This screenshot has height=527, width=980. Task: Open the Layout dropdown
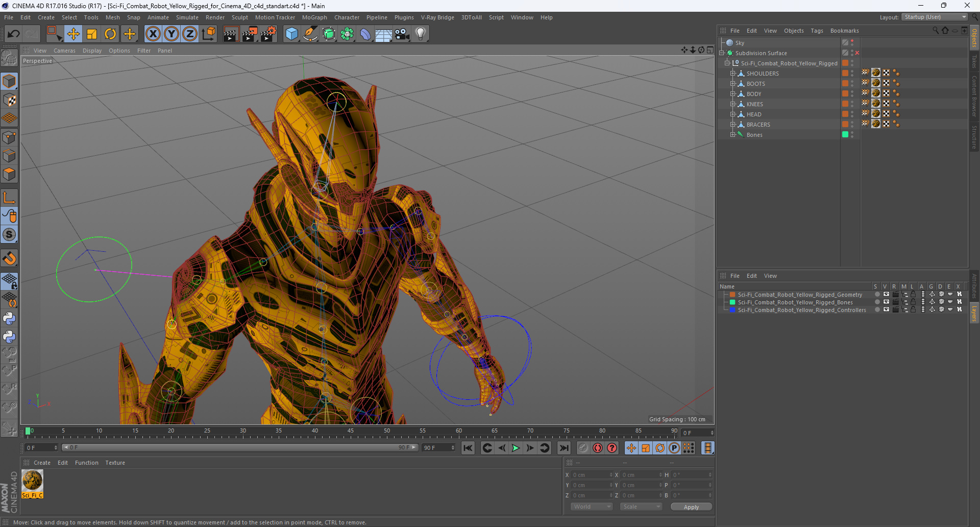(x=935, y=17)
